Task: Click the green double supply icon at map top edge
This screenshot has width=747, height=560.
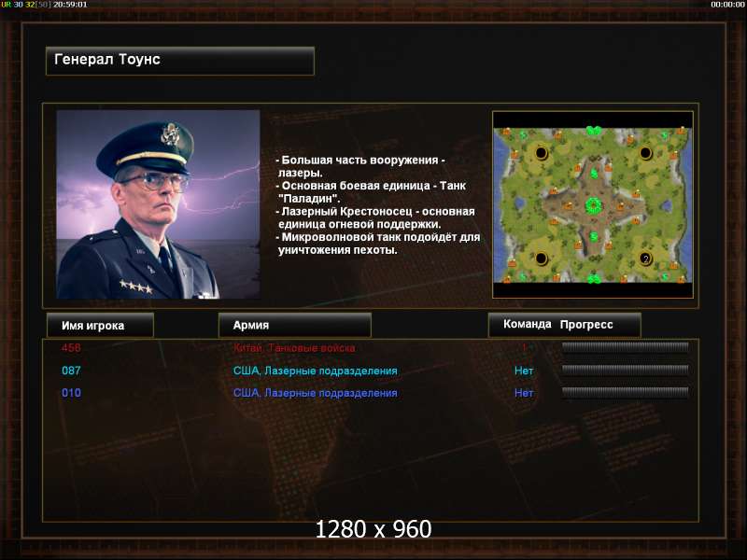Action: coord(593,130)
